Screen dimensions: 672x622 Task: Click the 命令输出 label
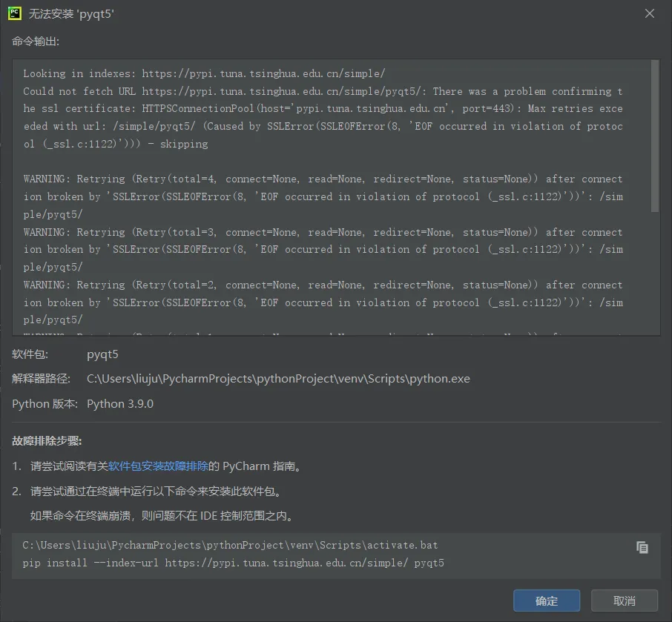pyautogui.click(x=36, y=42)
